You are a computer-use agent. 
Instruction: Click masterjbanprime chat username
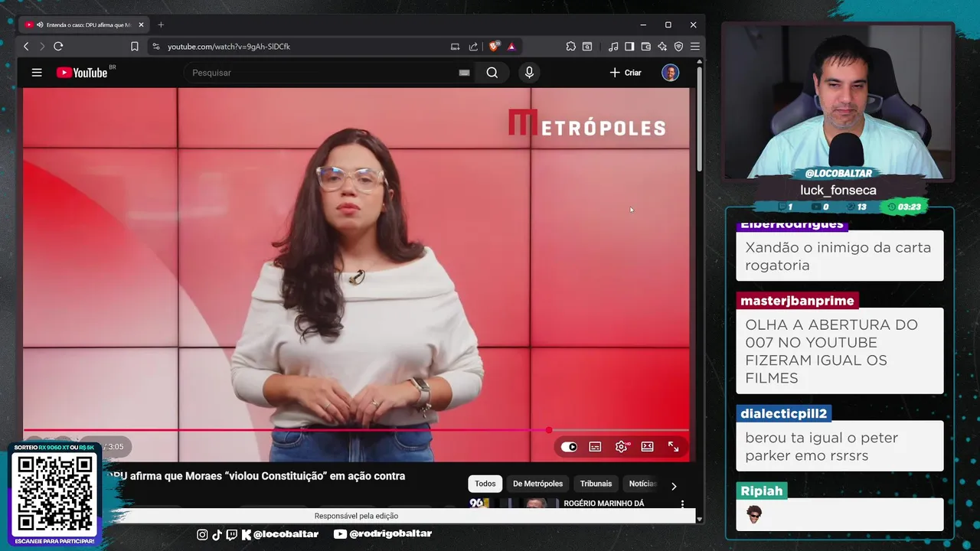pos(796,301)
